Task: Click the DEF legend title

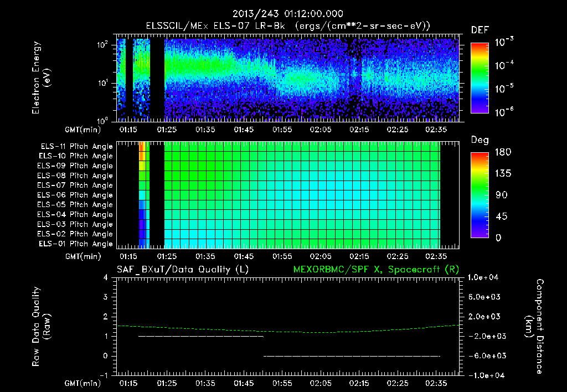Action: tap(480, 30)
